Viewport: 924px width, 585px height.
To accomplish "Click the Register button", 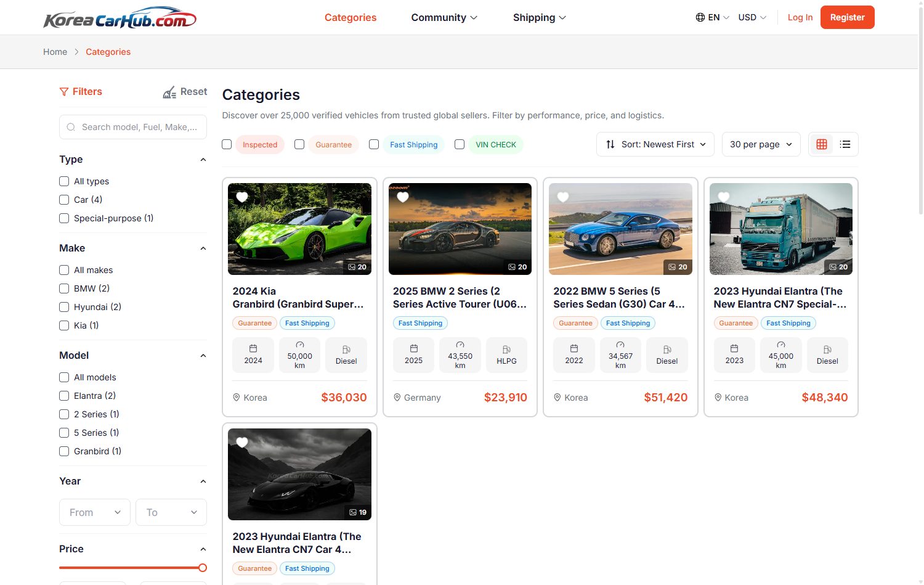I will click(848, 17).
